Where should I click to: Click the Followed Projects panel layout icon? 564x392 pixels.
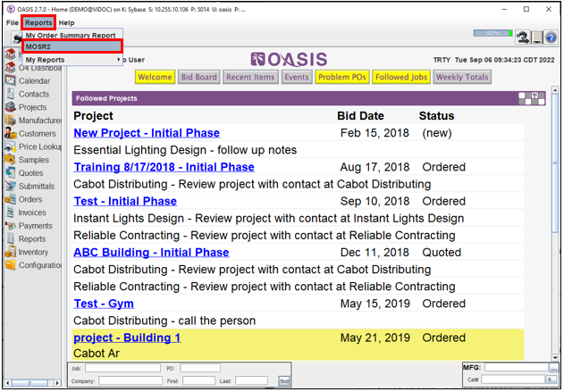pyautogui.click(x=532, y=98)
